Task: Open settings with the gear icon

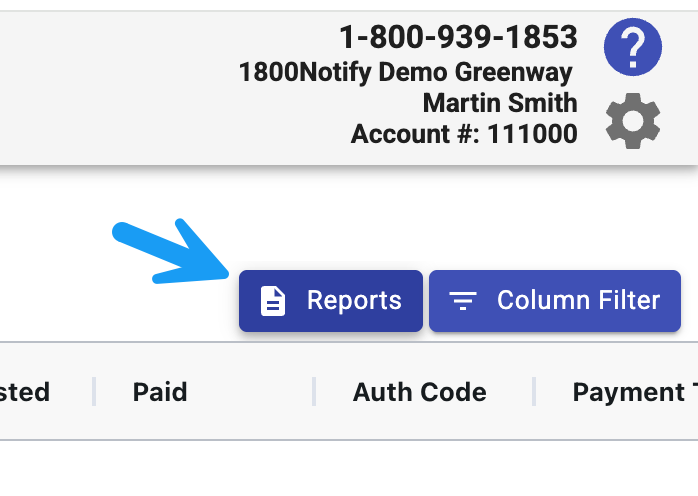Action: click(x=633, y=120)
